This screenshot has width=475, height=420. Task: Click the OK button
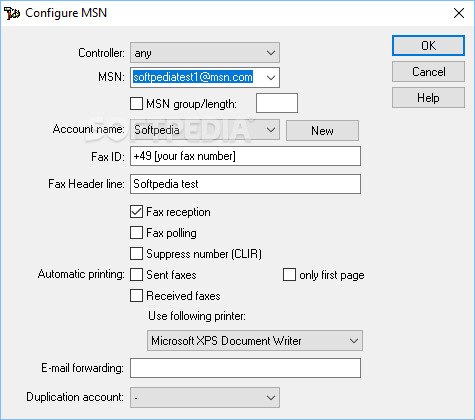click(x=428, y=45)
